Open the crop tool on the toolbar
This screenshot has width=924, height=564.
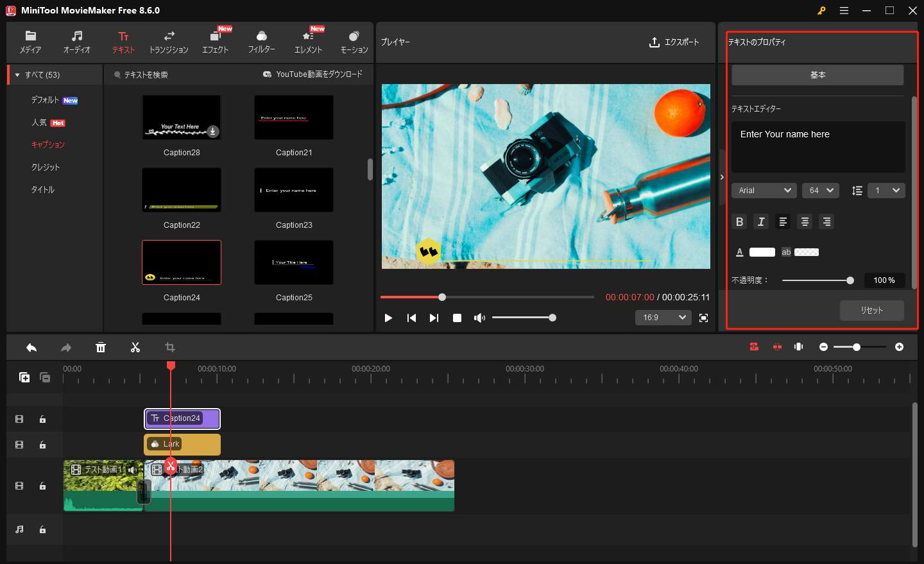pyautogui.click(x=170, y=346)
